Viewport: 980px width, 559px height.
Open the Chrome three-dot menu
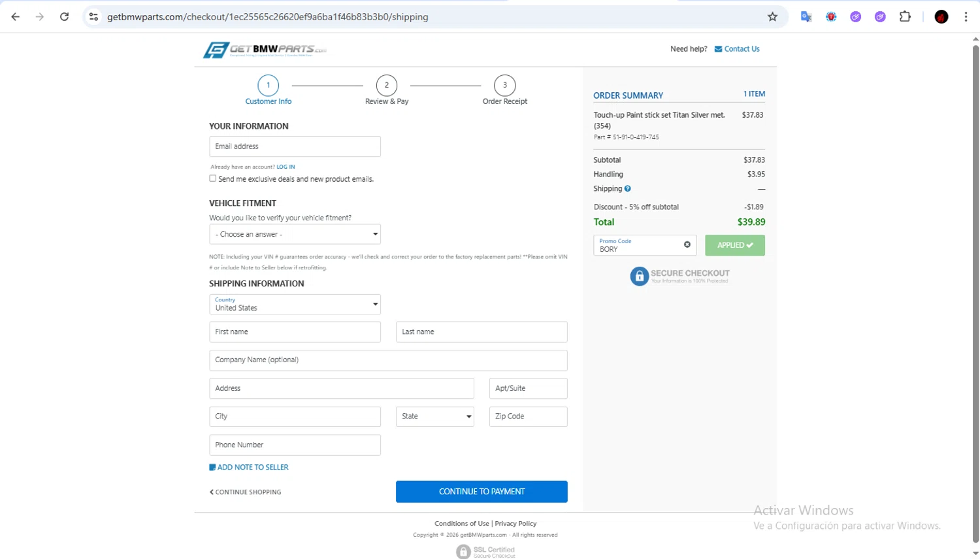point(966,17)
